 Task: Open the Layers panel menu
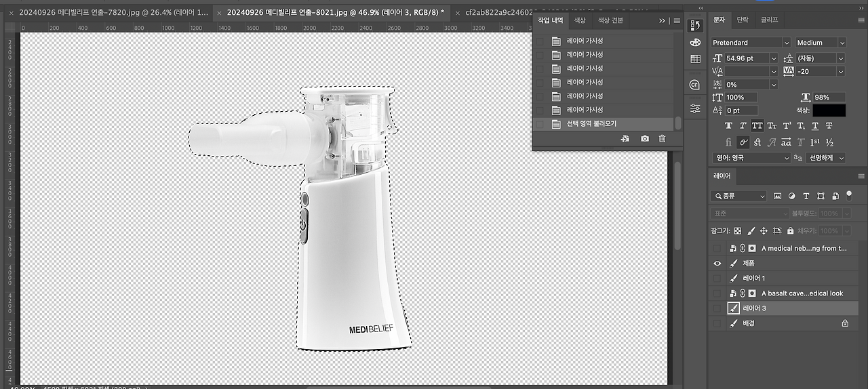(x=860, y=176)
